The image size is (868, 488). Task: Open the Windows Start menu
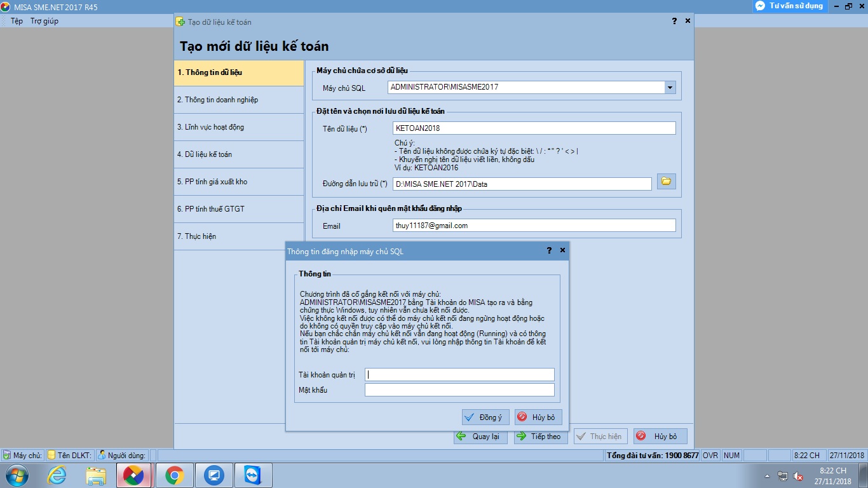coord(16,475)
